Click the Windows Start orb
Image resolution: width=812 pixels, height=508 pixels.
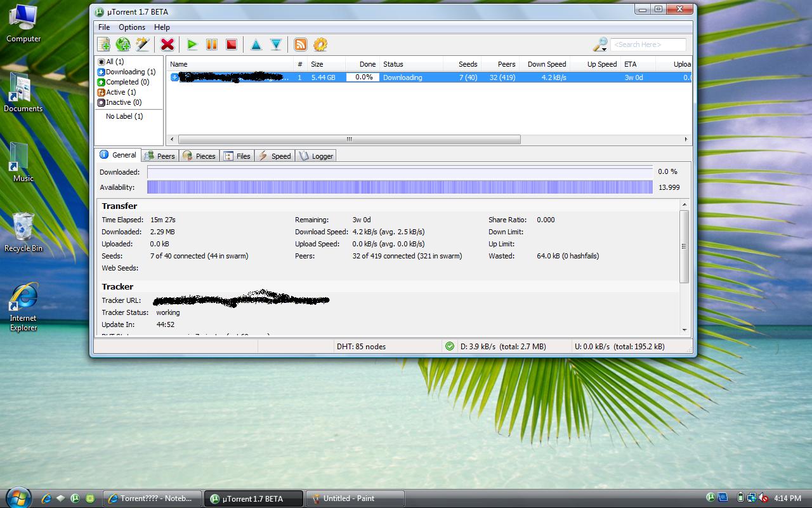point(17,497)
